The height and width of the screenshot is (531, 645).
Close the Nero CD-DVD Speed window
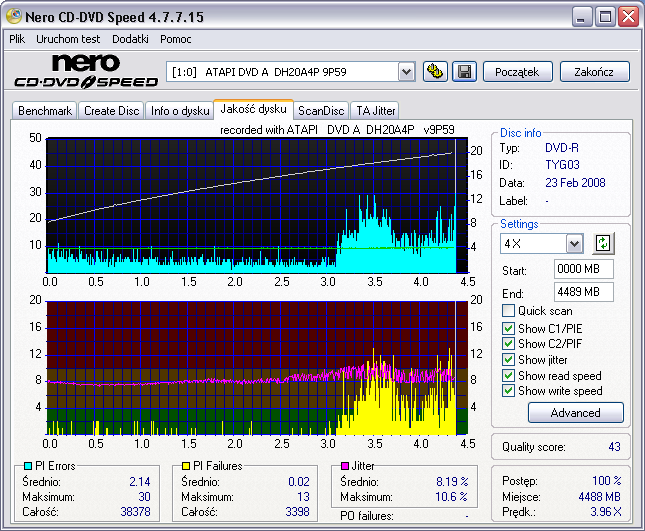[x=629, y=16]
